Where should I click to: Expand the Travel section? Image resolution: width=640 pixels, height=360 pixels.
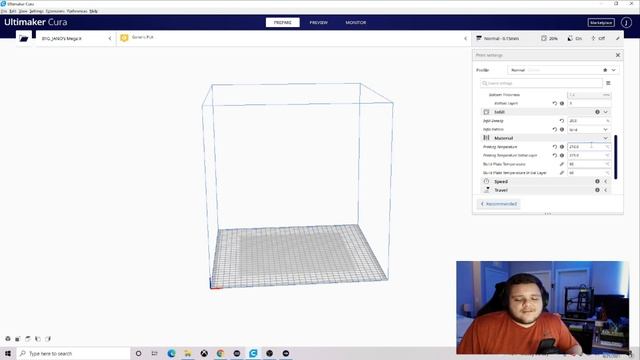tap(606, 190)
